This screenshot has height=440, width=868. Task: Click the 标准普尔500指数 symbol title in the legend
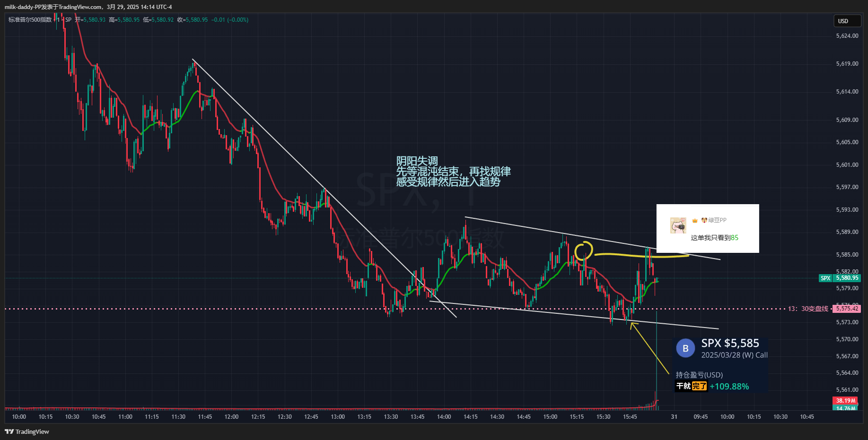click(x=30, y=20)
